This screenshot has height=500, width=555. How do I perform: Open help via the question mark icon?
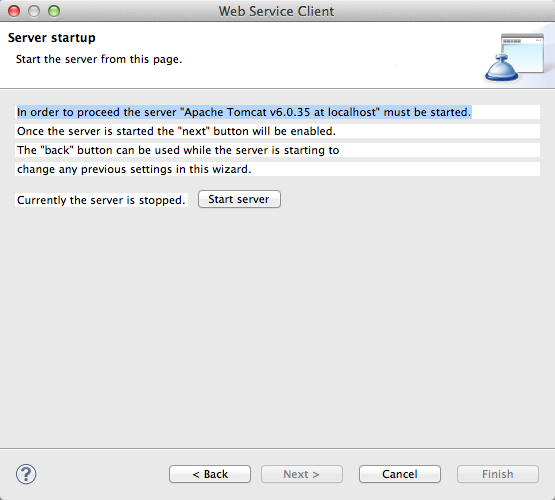point(26,474)
